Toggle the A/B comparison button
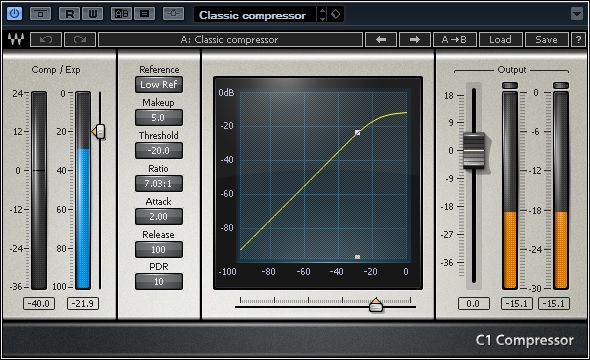Image resolution: width=590 pixels, height=360 pixels. coord(121,14)
